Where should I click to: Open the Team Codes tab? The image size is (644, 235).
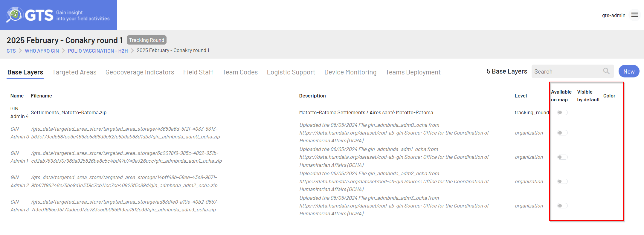click(240, 72)
